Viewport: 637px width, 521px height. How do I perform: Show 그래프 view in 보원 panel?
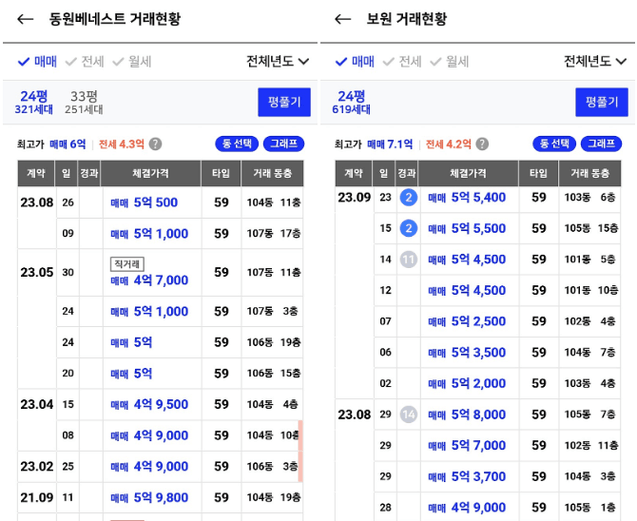[605, 144]
